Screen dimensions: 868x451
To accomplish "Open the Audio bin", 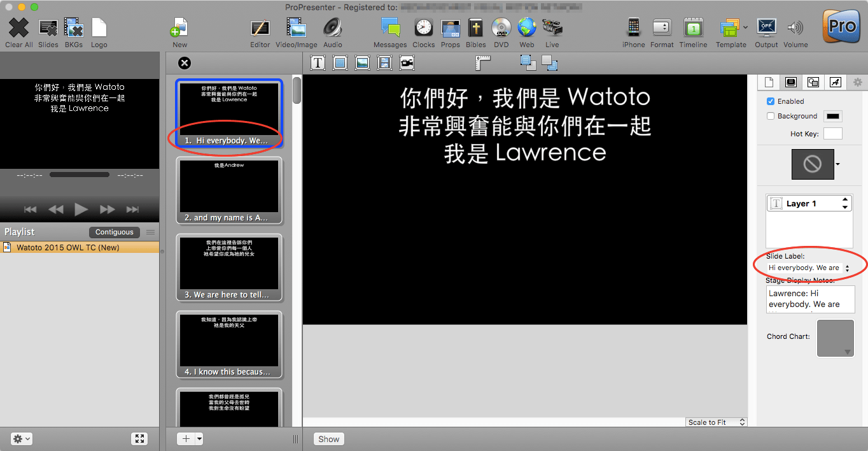I will [332, 28].
